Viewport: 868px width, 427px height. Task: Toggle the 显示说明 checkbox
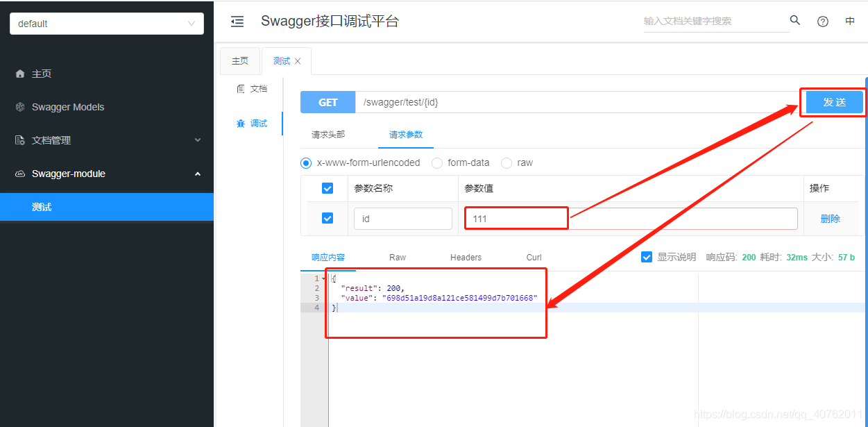(x=646, y=256)
